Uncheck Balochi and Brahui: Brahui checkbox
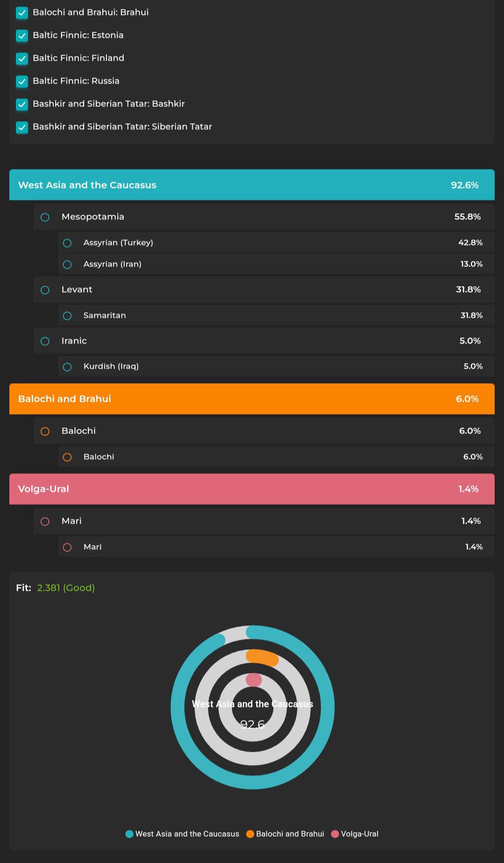The width and height of the screenshot is (504, 863). coord(22,13)
